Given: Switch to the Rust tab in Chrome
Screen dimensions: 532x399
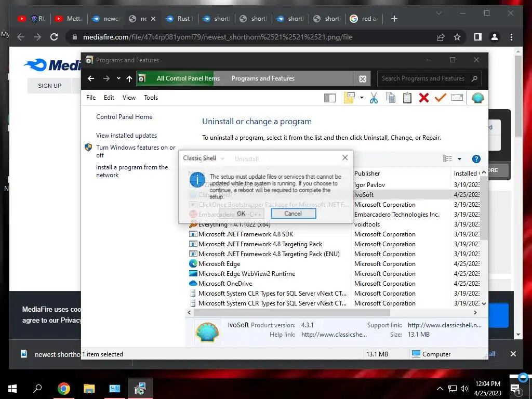Looking at the screenshot, I should click(179, 19).
